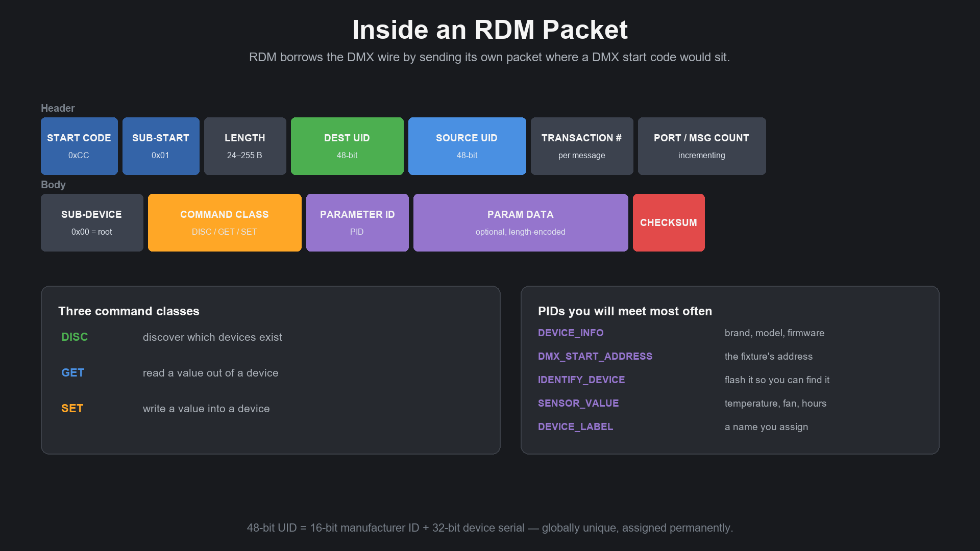
Task: Select the green DEST UID block
Action: coord(347,146)
